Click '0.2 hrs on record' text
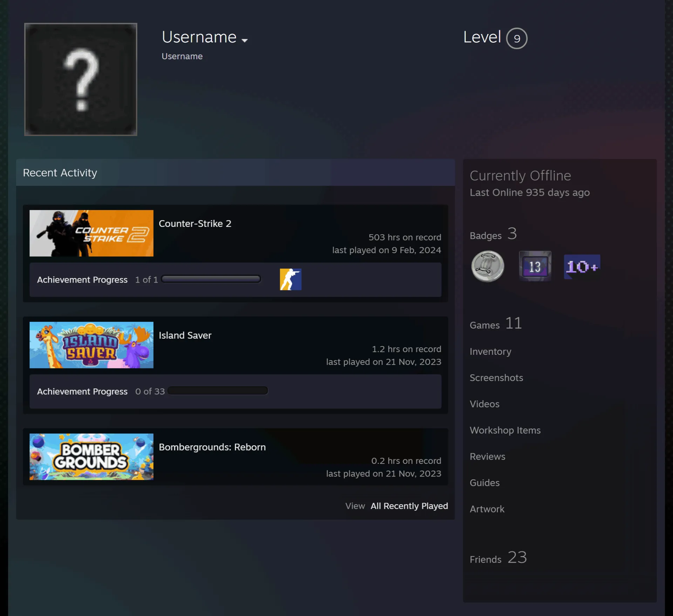 406,461
